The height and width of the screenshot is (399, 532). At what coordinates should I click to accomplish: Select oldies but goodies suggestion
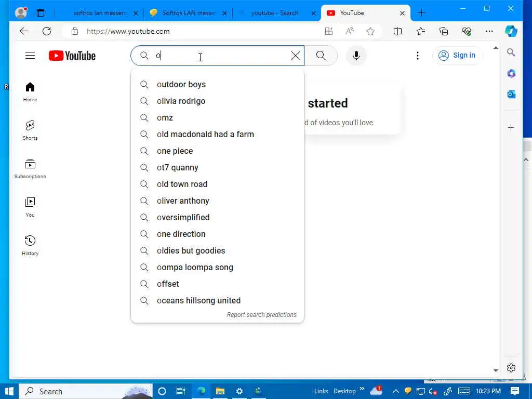click(x=217, y=251)
